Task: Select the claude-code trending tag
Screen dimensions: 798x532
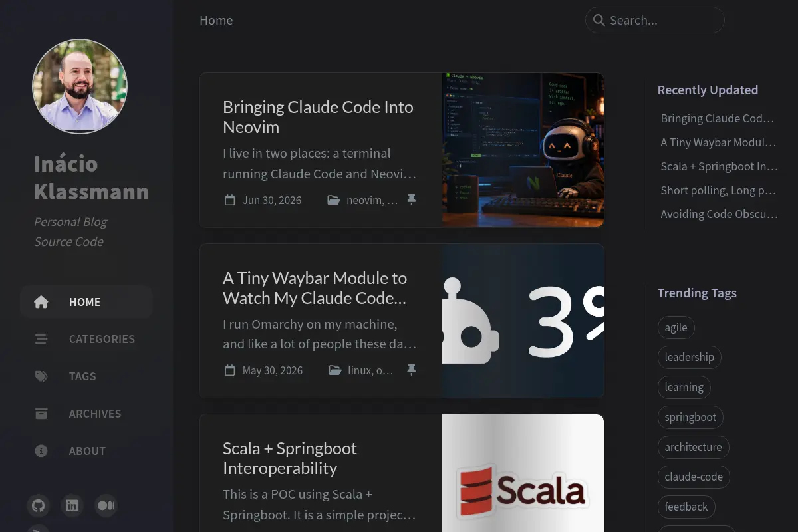Action: [694, 477]
